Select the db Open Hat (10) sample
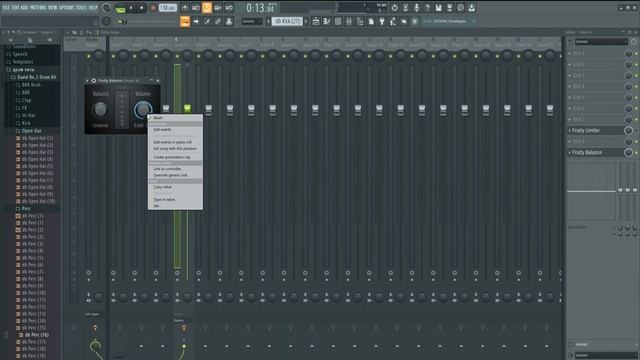This screenshot has height=360, width=640. tap(38, 201)
